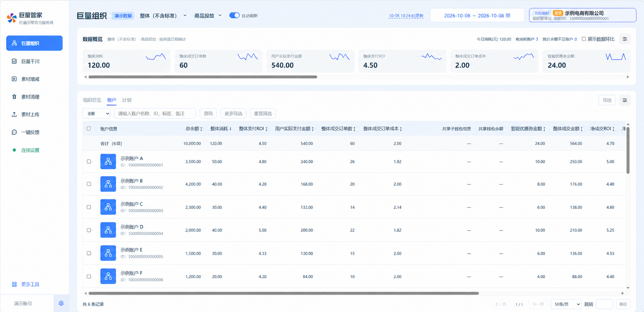Click 示例账户 C organization icon
Image resolution: width=644 pixels, height=312 pixels.
point(108,207)
